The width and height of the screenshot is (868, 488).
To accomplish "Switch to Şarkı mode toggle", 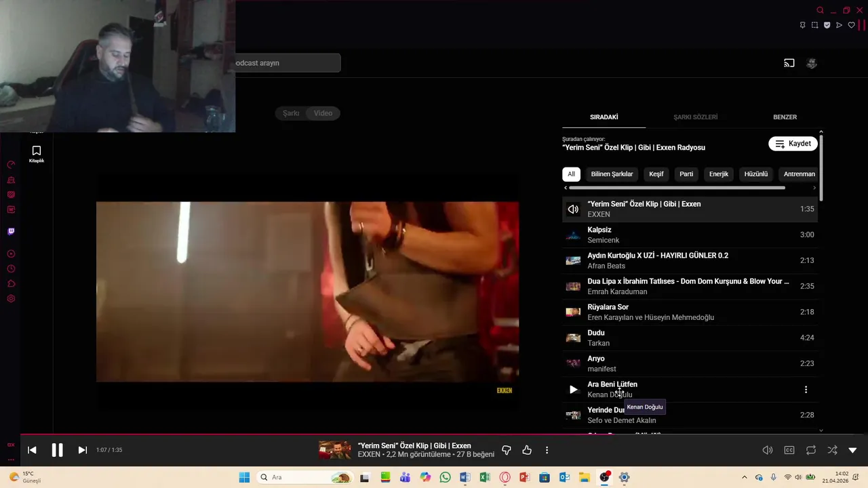I will 291,113.
